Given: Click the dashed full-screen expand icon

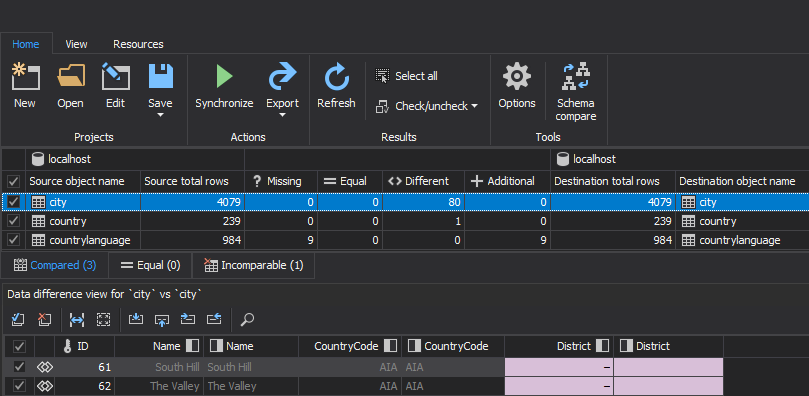Looking at the screenshot, I should [104, 320].
